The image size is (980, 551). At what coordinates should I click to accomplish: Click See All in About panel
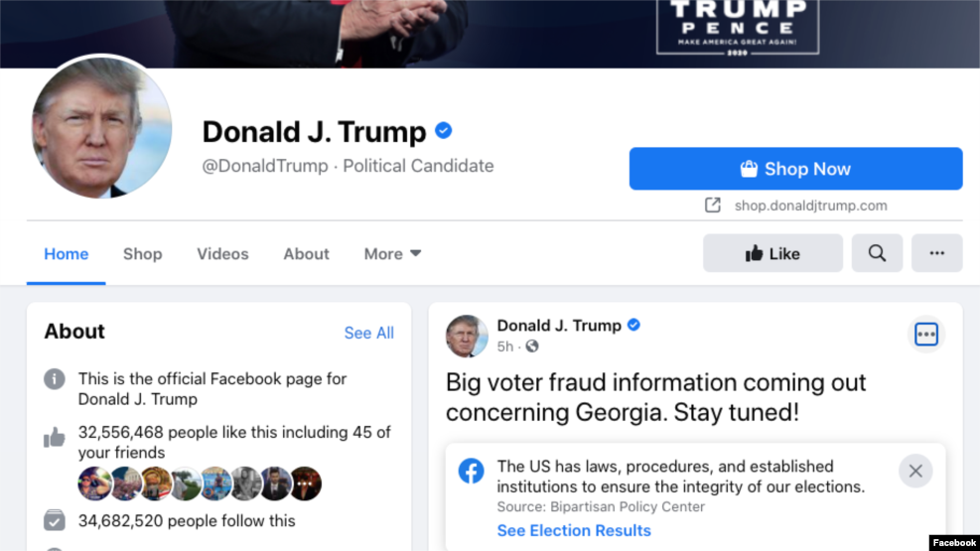(368, 333)
